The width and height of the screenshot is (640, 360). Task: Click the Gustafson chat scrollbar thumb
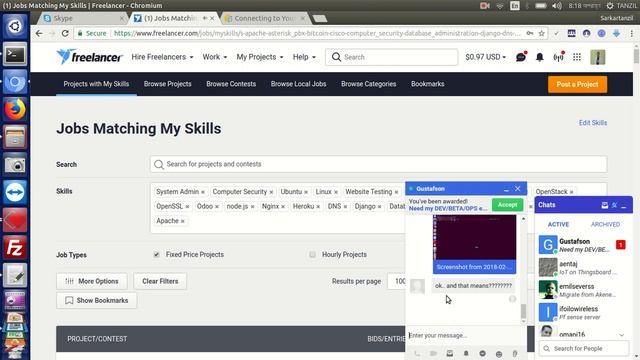[523, 311]
